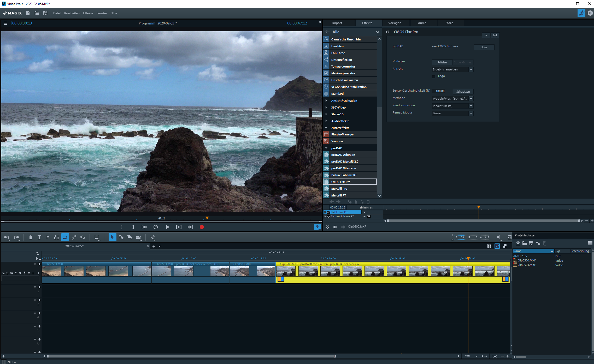Image resolution: width=594 pixels, height=364 pixels.
Task: Open the Rand vermeiden dropdown
Action: click(x=452, y=106)
